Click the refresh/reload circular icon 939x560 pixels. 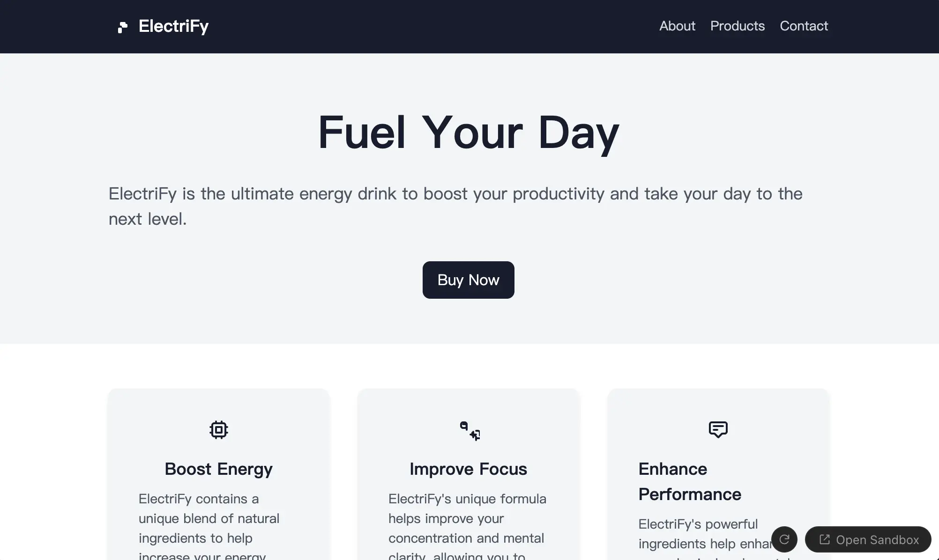783,540
